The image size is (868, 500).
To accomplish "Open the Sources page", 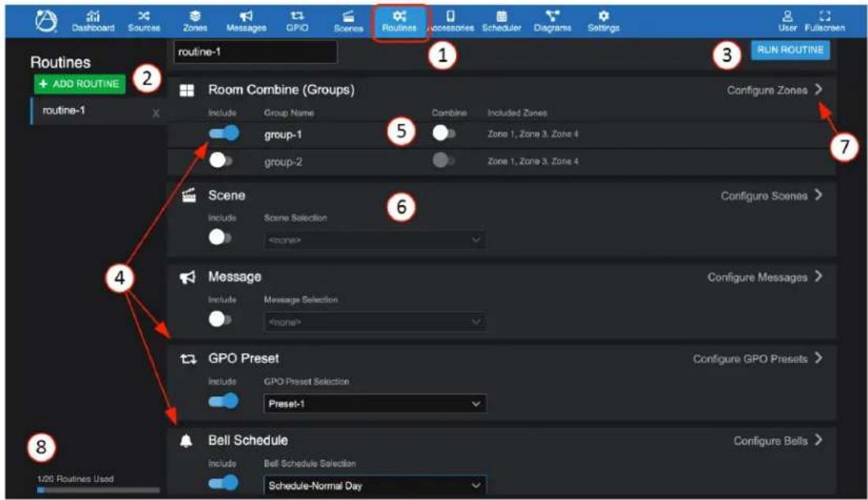I will [144, 21].
